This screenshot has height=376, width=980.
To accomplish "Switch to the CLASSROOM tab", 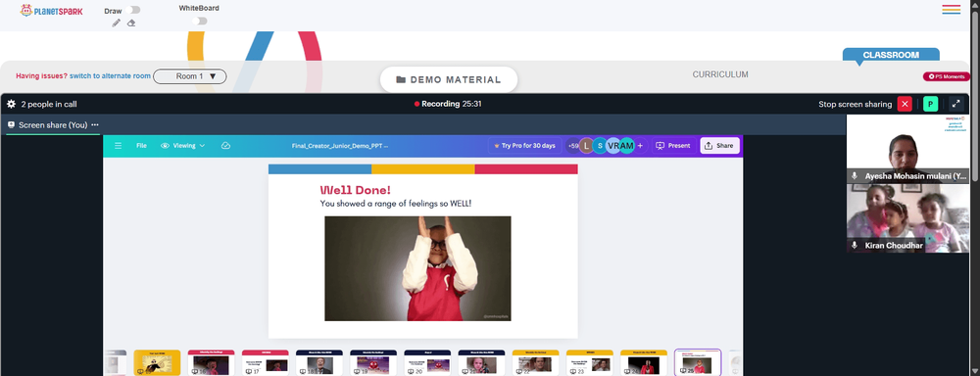I will (x=891, y=55).
